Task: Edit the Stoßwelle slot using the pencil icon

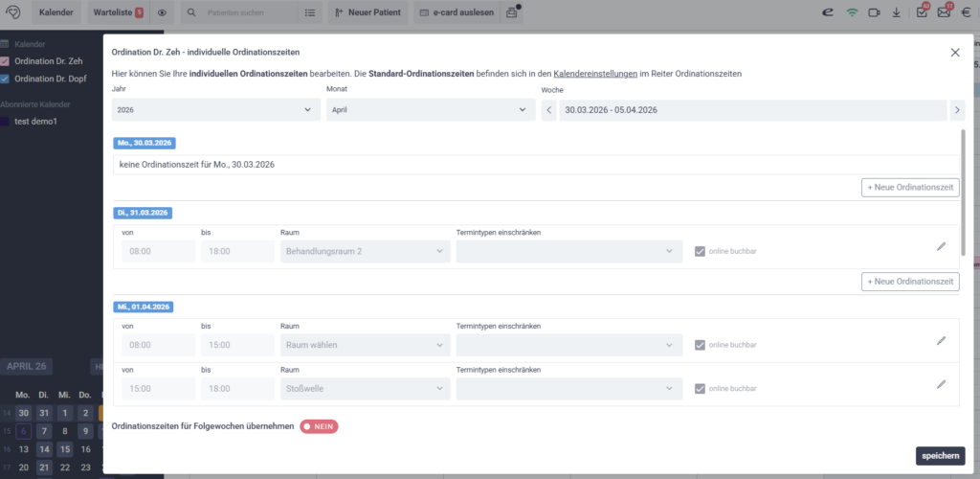Action: (941, 384)
